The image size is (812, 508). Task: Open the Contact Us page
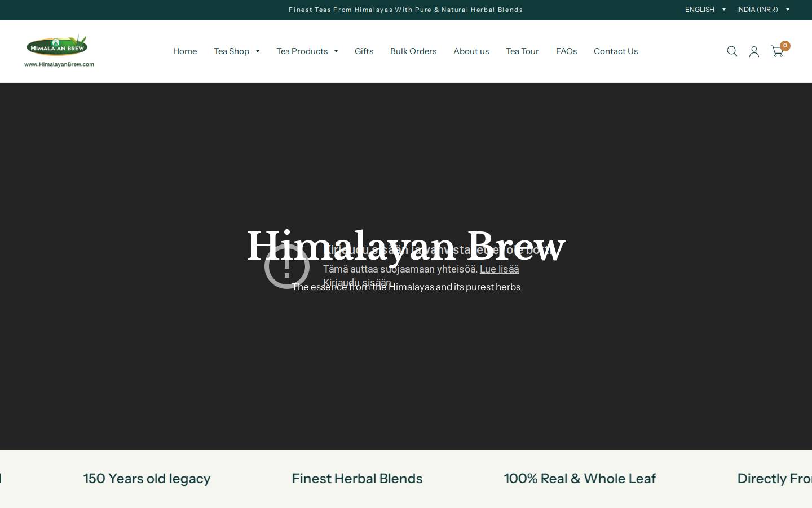[x=616, y=51]
